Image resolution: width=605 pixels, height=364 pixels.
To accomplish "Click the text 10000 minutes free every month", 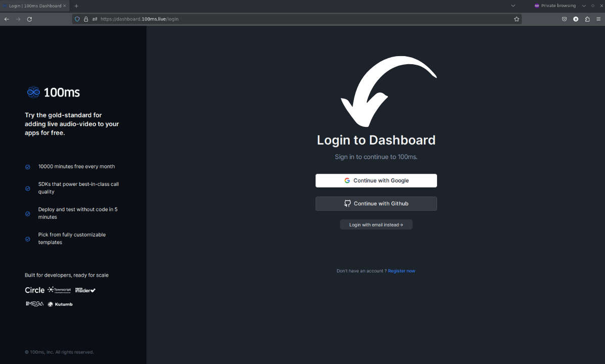I will click(76, 166).
